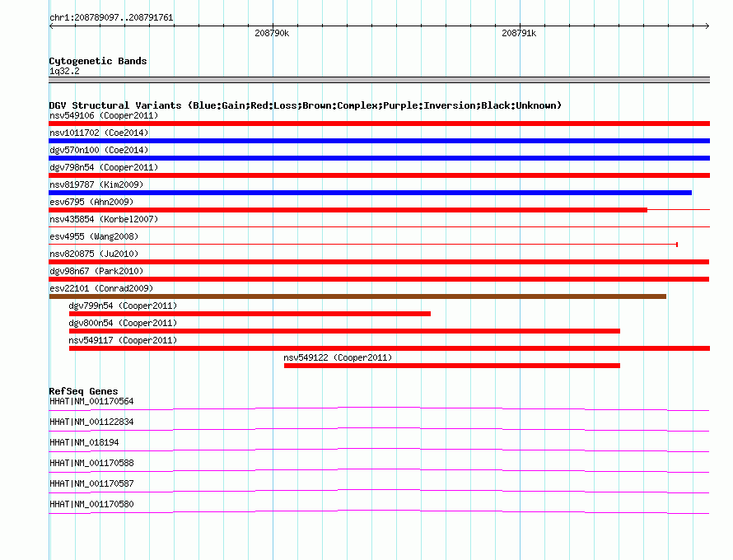This screenshot has height=560, width=733.
Task: Select the dgv98n67 (Park2010) red bar
Action: pyautogui.click(x=379, y=279)
